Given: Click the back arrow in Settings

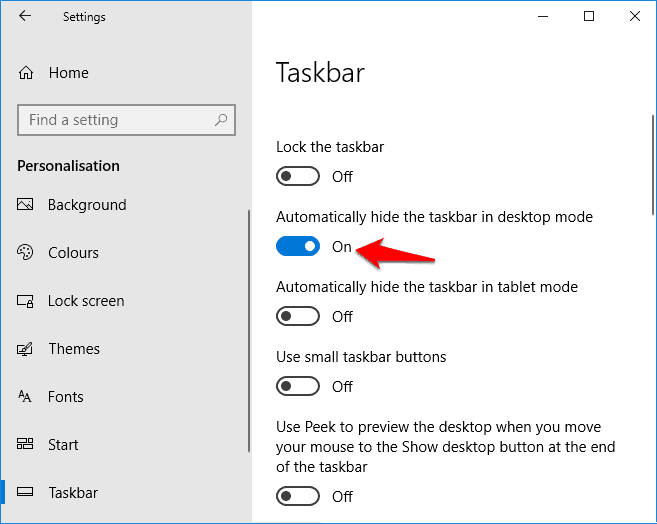Looking at the screenshot, I should pos(25,16).
